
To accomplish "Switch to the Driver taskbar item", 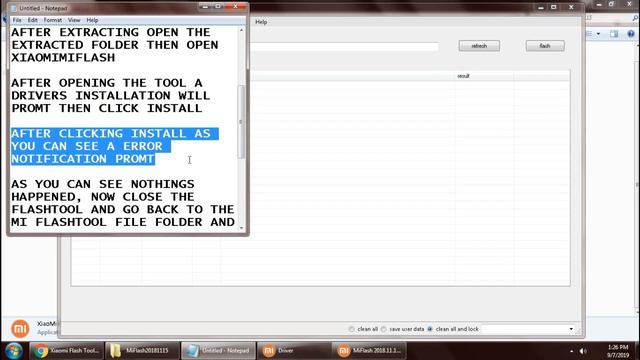I will [x=294, y=351].
